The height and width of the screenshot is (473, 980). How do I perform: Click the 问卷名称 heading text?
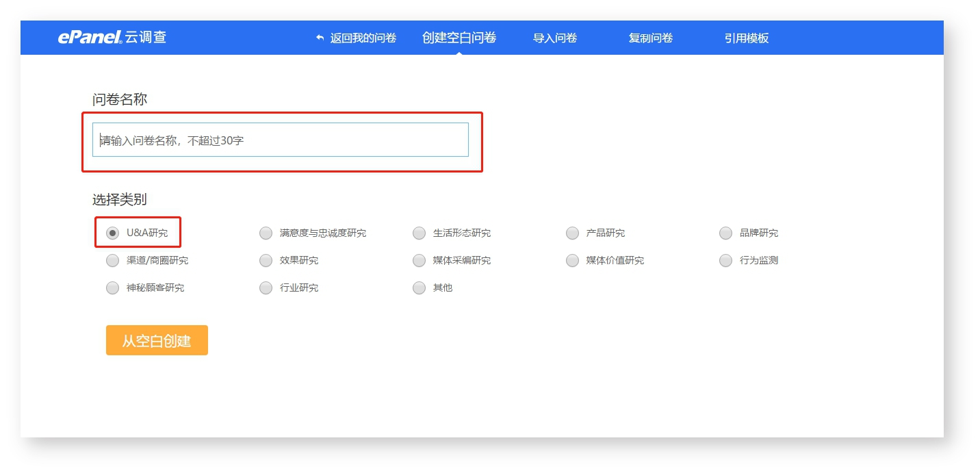[120, 100]
